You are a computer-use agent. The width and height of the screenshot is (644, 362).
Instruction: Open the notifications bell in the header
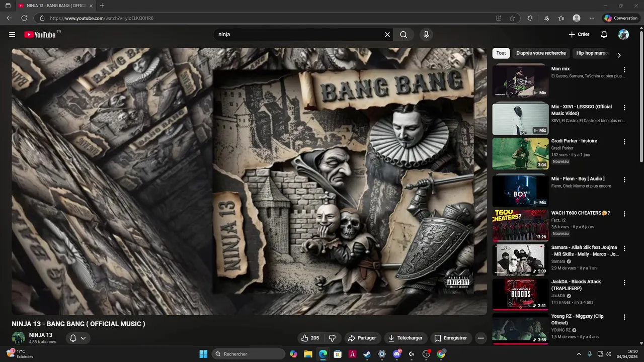pyautogui.click(x=604, y=35)
